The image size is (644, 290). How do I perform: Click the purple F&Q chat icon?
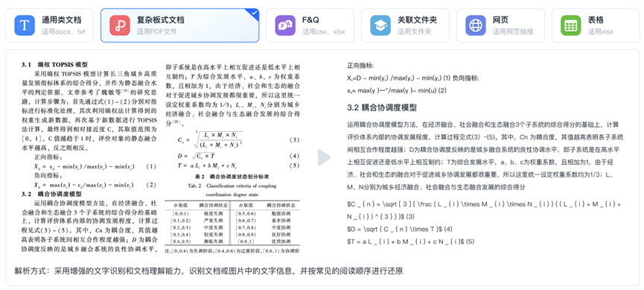point(285,25)
